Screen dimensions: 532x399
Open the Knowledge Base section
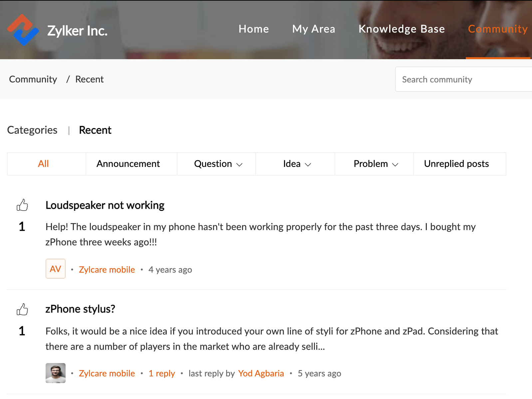(x=401, y=29)
